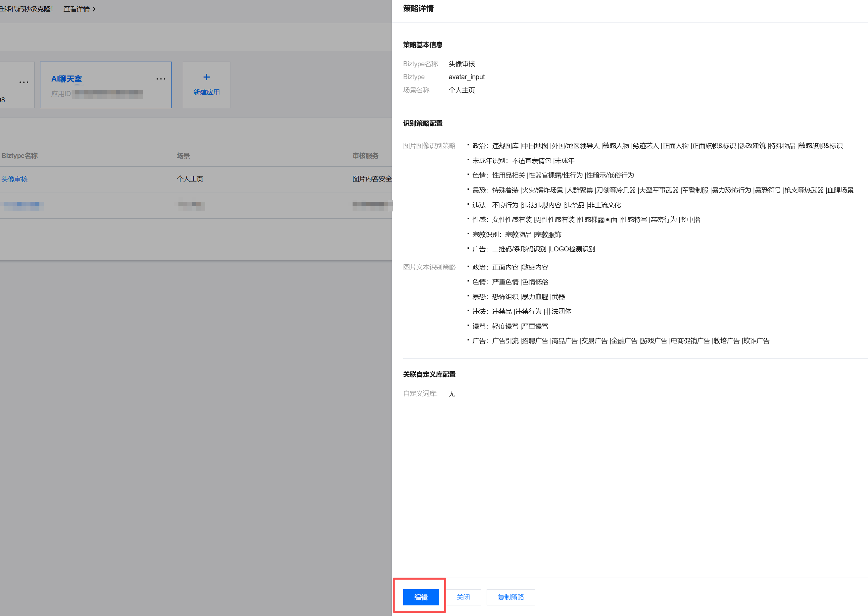Click the 审核服务 column header

click(365, 156)
